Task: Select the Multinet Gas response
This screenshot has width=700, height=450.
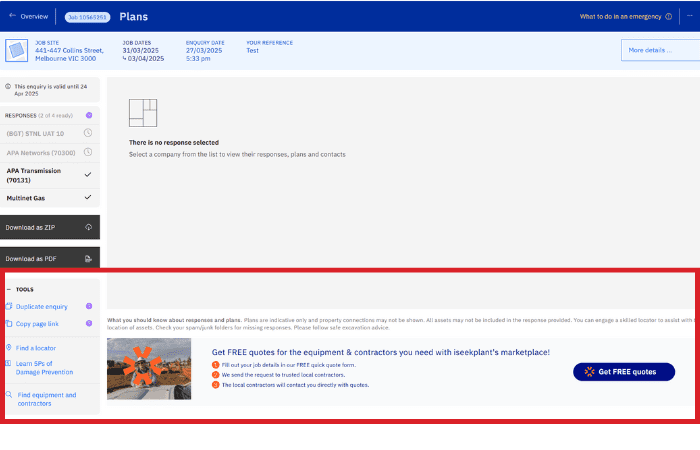Action: [28, 197]
